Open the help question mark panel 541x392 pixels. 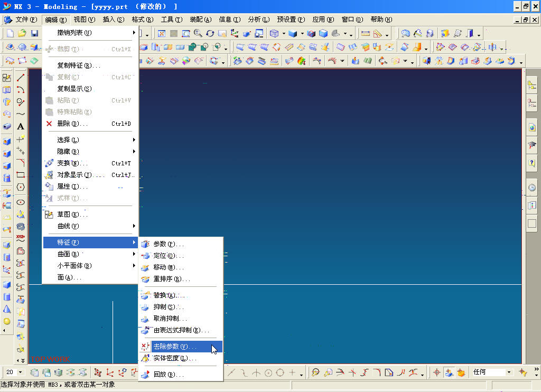[532, 163]
